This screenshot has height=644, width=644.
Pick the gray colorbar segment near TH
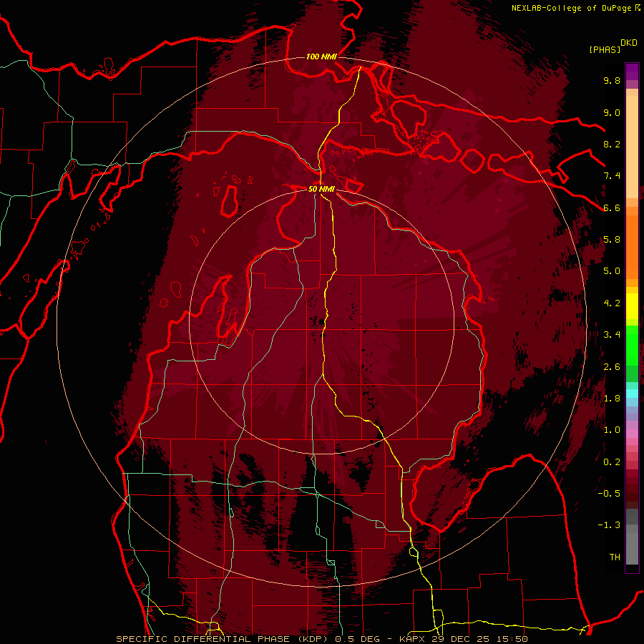pyautogui.click(x=632, y=548)
